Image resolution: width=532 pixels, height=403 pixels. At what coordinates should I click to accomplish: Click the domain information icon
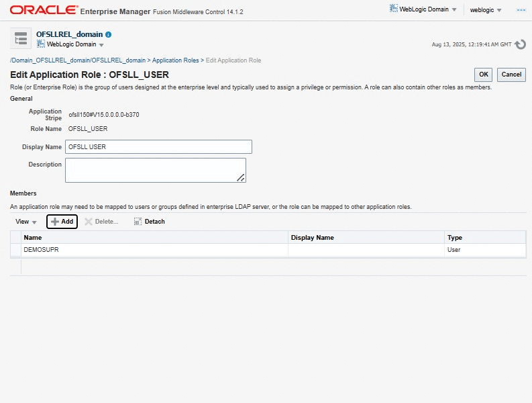coord(108,34)
